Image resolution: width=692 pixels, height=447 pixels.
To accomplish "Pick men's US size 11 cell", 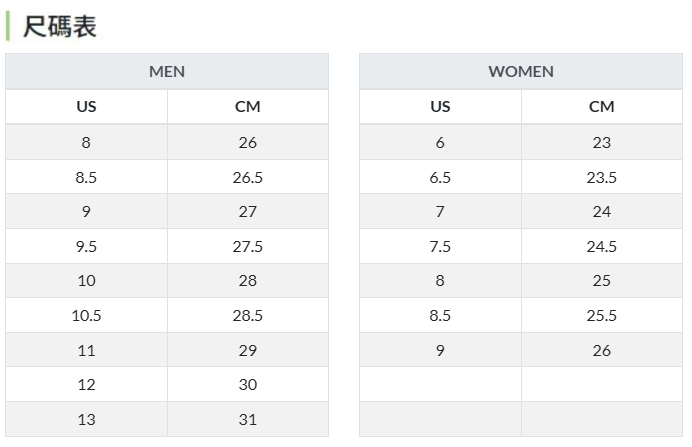I will pyautogui.click(x=87, y=351).
